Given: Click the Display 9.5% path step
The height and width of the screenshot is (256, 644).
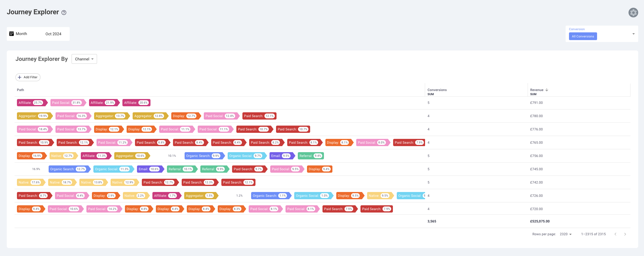Looking at the screenshot, I should (350, 196).
